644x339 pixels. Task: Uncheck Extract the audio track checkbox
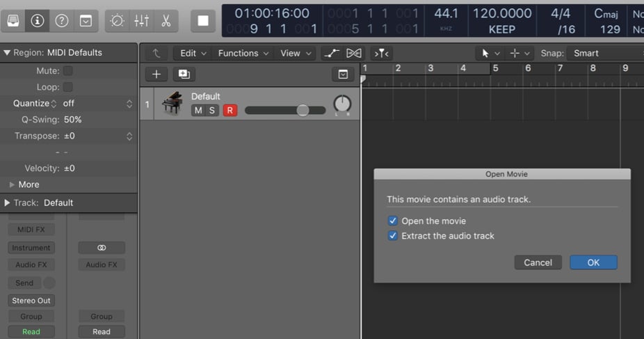tap(393, 235)
